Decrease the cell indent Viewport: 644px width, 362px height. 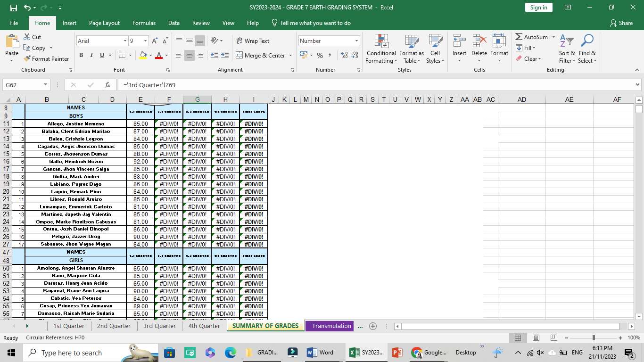[215, 55]
